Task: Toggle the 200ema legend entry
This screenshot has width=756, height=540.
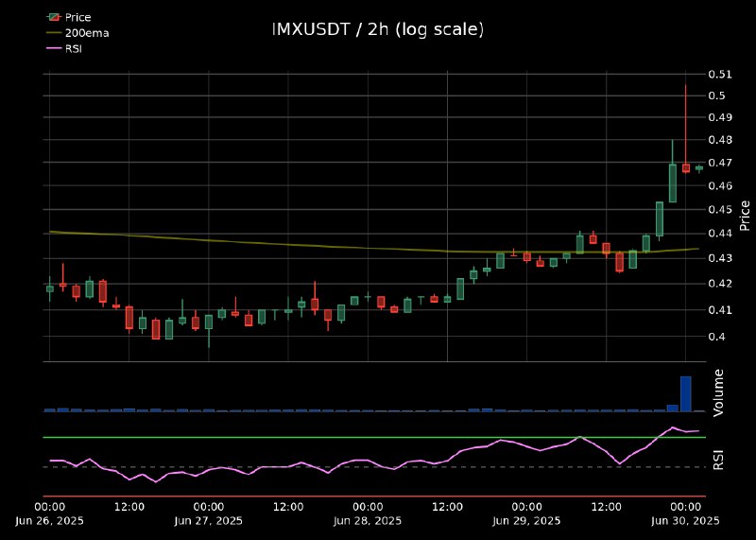Action: (x=77, y=33)
